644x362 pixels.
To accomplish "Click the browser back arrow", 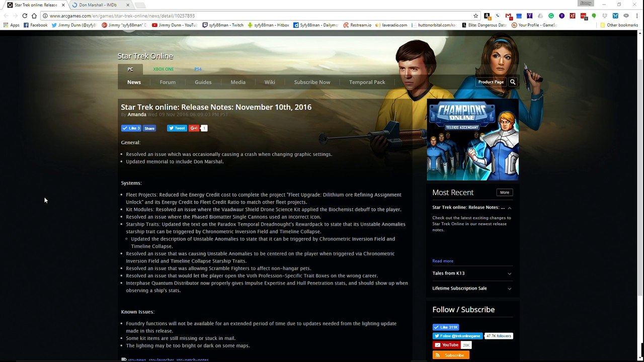I will [x=6, y=16].
